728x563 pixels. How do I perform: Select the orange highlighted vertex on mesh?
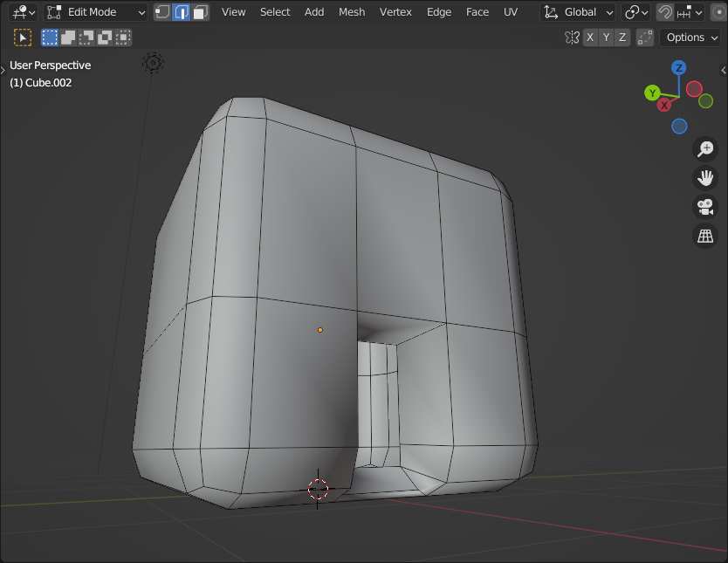tap(319, 330)
